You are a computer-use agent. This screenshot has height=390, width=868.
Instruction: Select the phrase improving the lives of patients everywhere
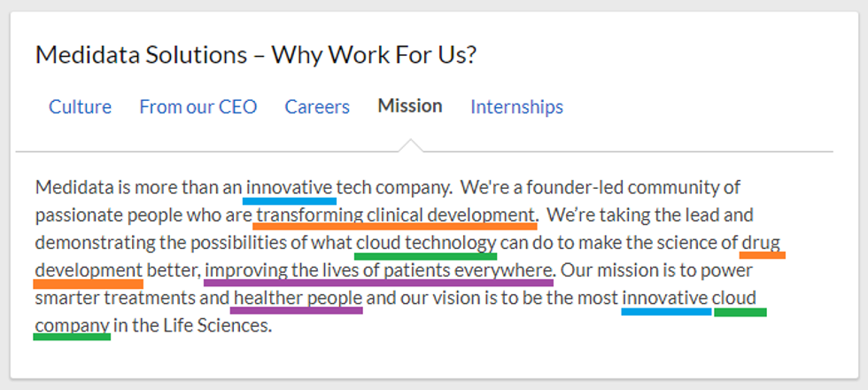382,270
